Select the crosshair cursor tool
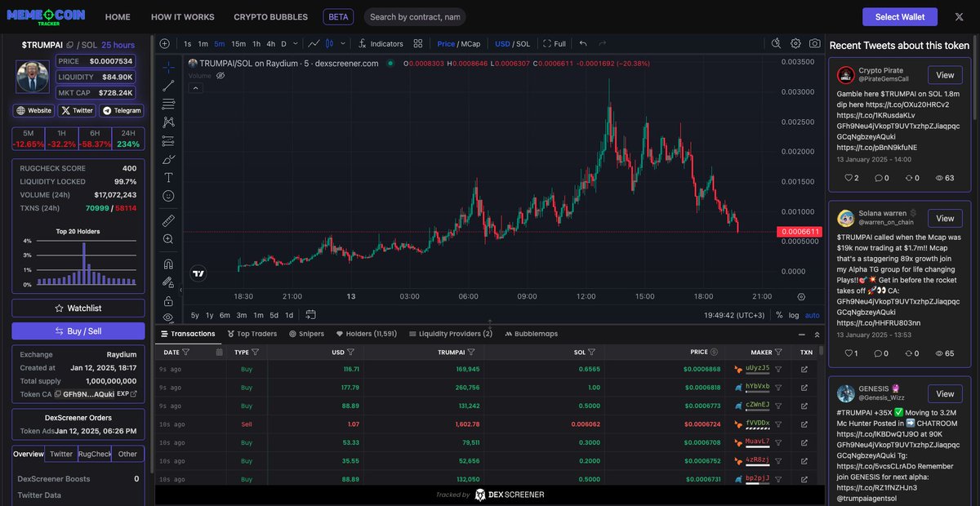This screenshot has height=506, width=980. (x=168, y=66)
